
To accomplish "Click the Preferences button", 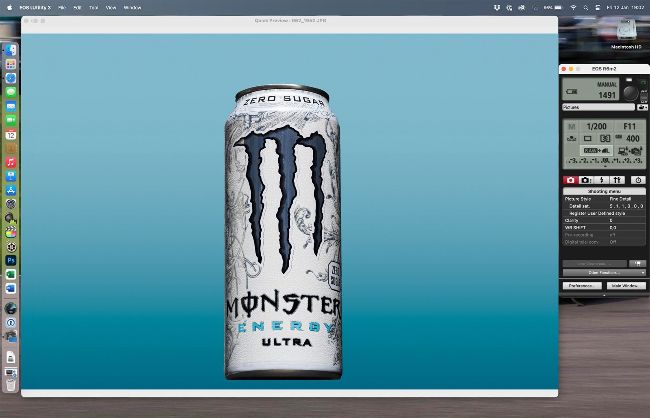I will pyautogui.click(x=581, y=286).
